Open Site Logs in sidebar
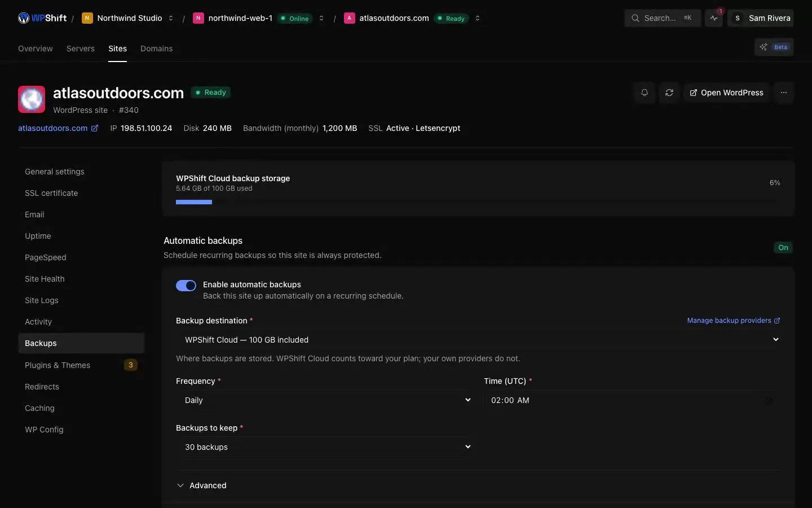 coord(81,300)
